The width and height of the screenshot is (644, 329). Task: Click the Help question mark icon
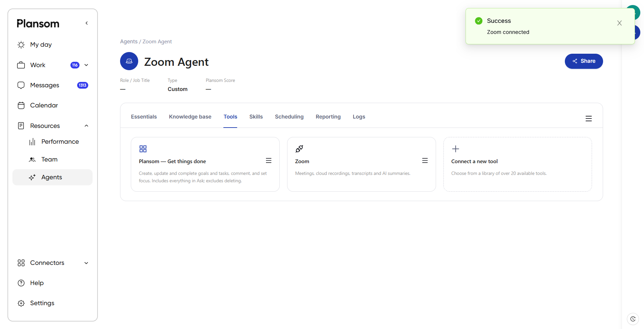click(21, 283)
